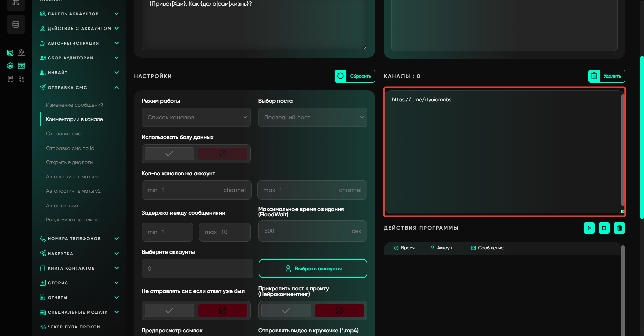Image resolution: width=644 pixels, height=336 pixels.
Task: Open 'Автоответчик' in the sidebar submenu
Action: (x=62, y=205)
